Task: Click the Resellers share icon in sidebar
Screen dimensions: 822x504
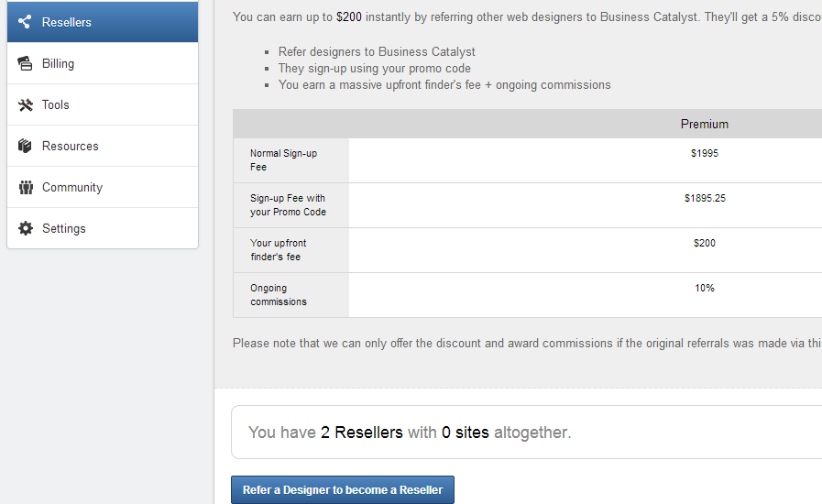Action: (x=26, y=22)
